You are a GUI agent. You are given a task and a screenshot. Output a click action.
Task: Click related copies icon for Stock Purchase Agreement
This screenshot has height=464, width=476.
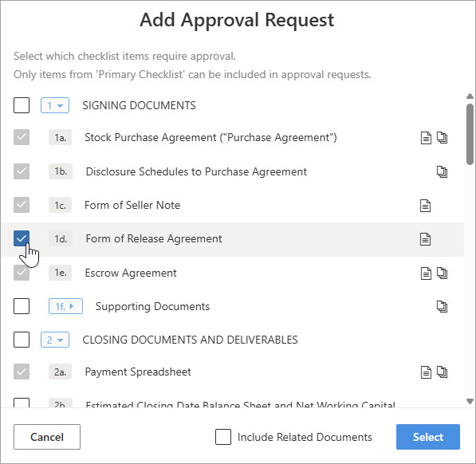pos(442,137)
